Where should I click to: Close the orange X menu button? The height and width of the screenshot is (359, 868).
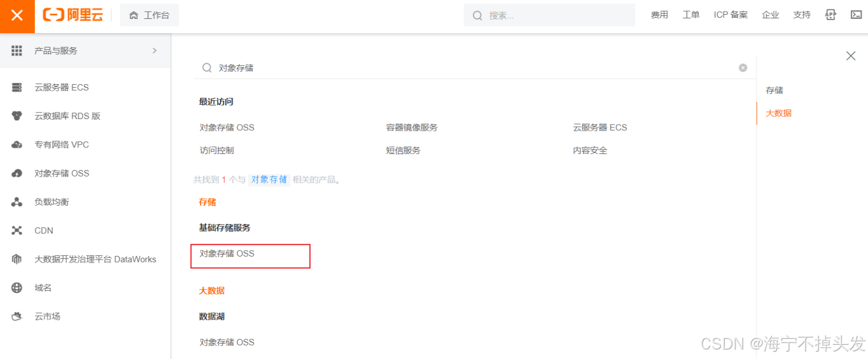tap(17, 16)
